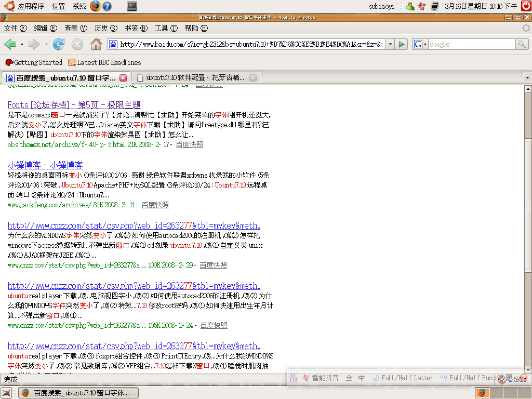
Task: Close the ubuntu7.10软件配置 tab
Action: tap(253, 78)
